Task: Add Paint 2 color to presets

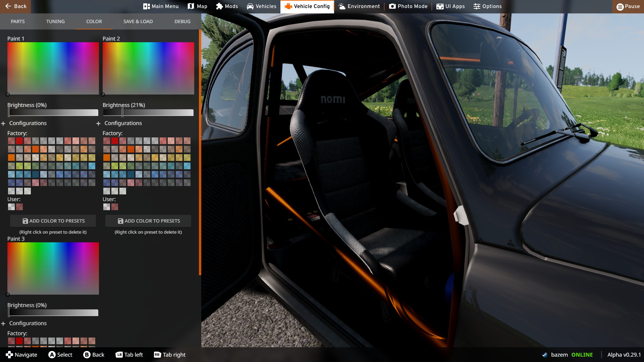Action: [148, 221]
